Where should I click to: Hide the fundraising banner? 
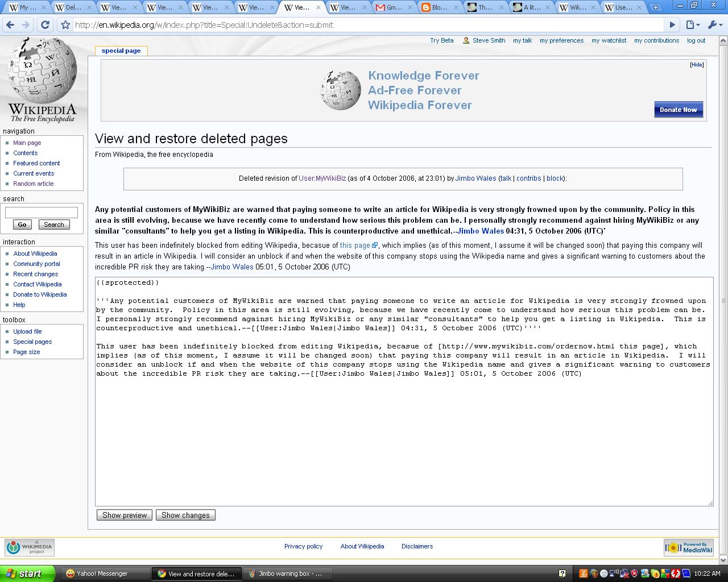tap(697, 65)
